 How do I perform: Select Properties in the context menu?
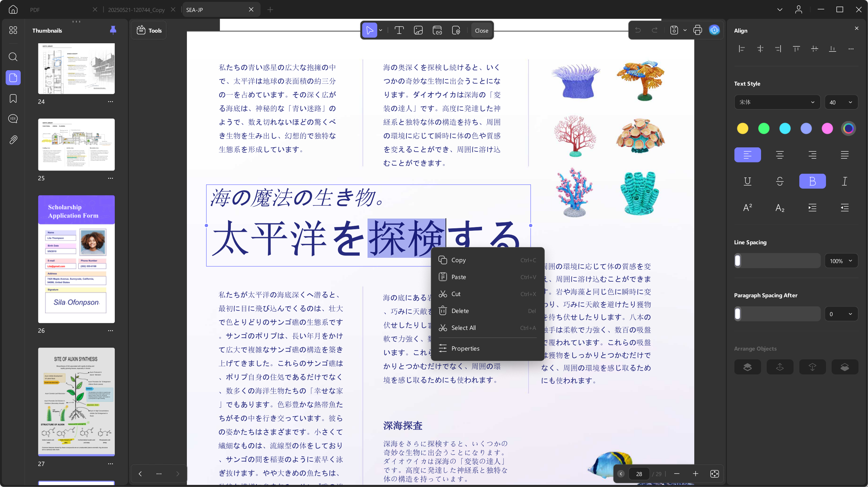pos(465,348)
